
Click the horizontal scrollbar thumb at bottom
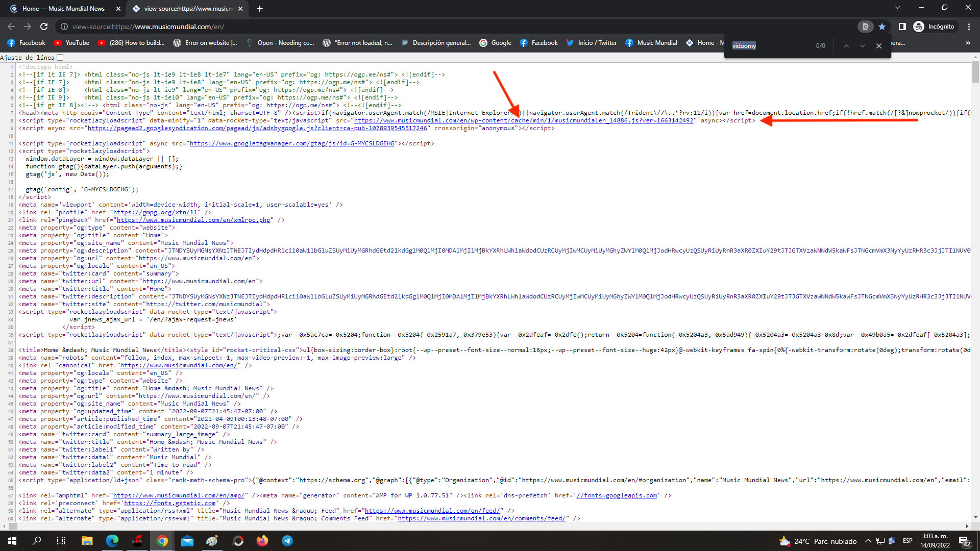(13, 526)
